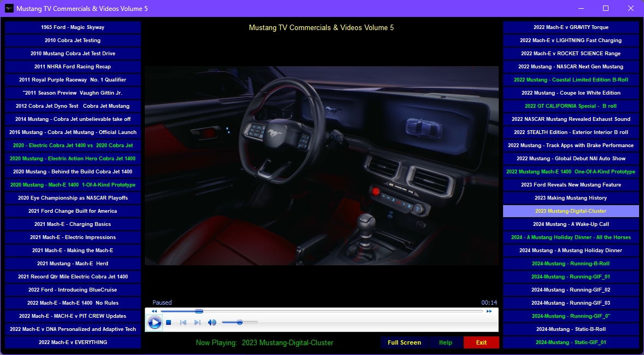Select '2022 Mach-E v GRAVITY Torque'
Viewport: 644px width, 355px height.
(571, 27)
